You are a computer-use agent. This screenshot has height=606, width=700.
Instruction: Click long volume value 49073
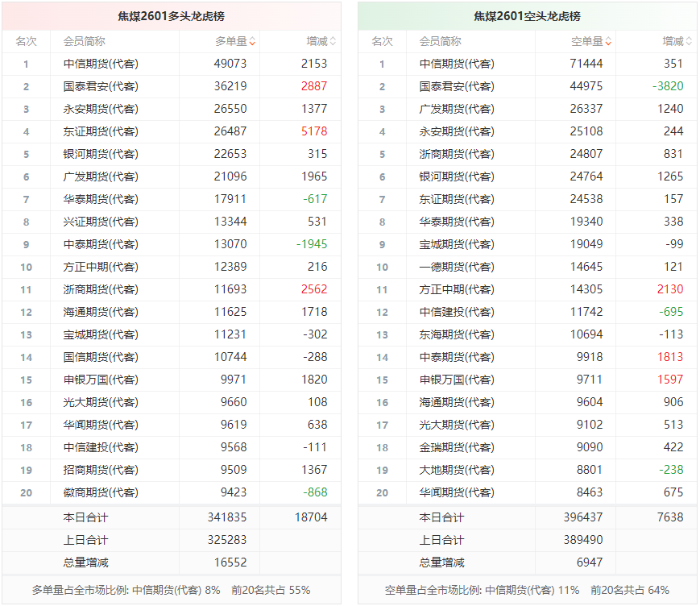click(x=230, y=64)
